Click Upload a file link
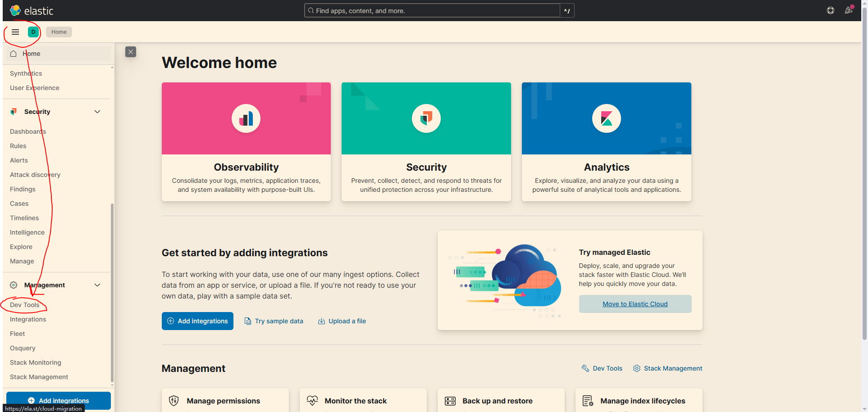Screen dimensions: 868x412 pyautogui.click(x=342, y=321)
